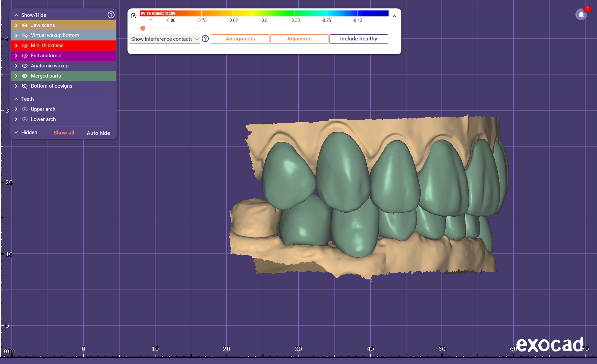Select the Anatomic waxup entry
The height and width of the screenshot is (364, 597).
point(50,66)
